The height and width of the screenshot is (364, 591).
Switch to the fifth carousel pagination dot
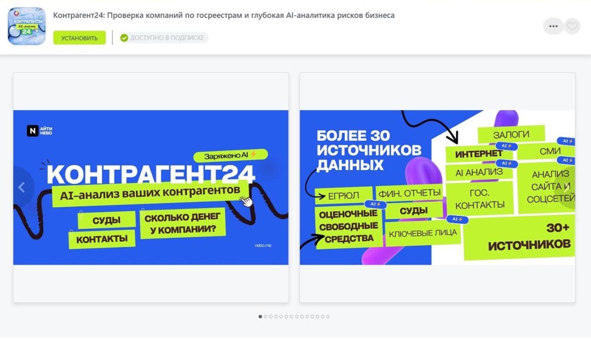[281, 316]
